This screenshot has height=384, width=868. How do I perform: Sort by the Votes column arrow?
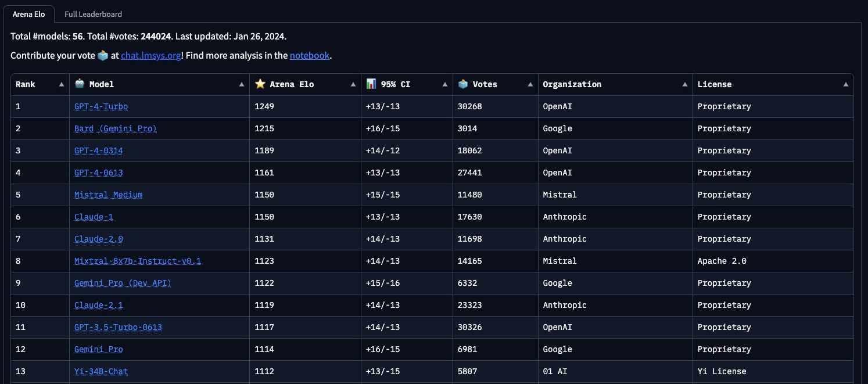tap(530, 84)
